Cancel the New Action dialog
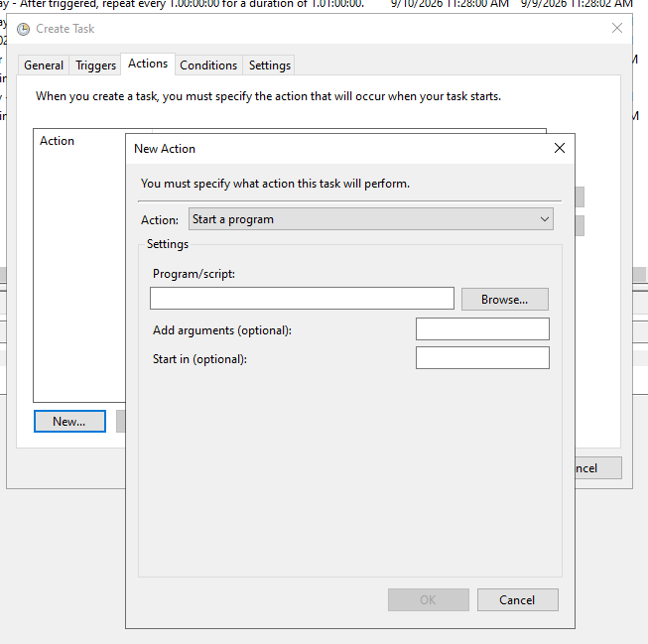This screenshot has height=644, width=648. tap(517, 599)
